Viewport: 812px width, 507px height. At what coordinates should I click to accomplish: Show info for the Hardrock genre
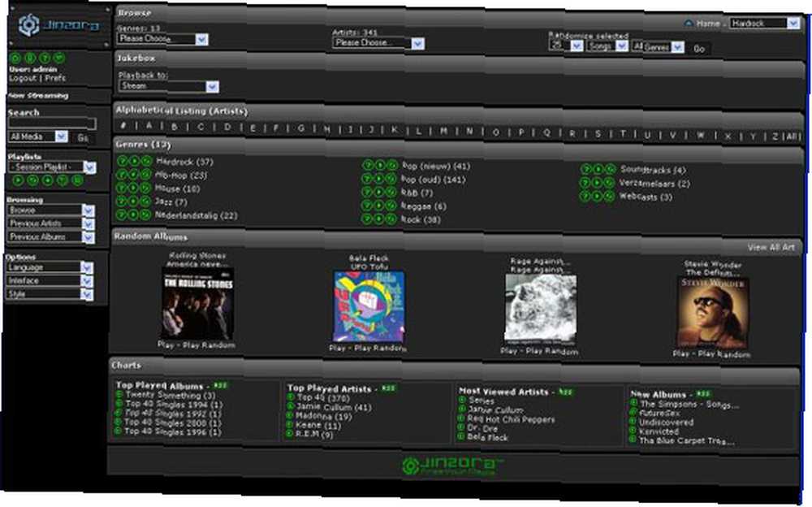(123, 161)
